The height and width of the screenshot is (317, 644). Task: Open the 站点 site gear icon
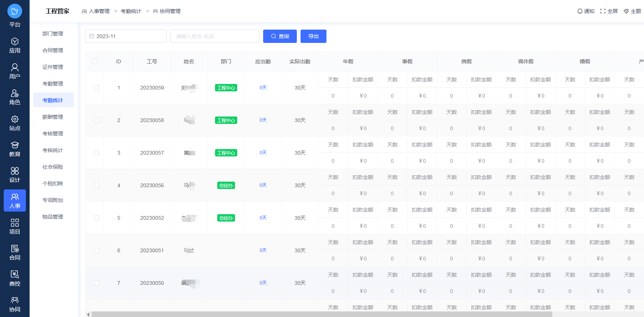[15, 119]
